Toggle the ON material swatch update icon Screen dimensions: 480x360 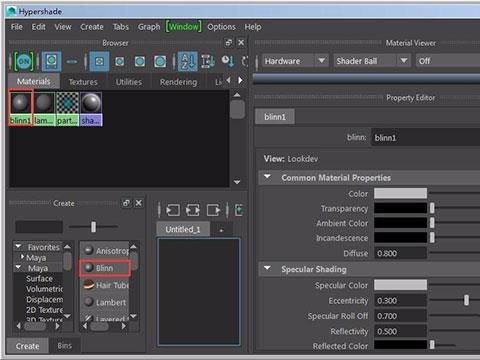(24, 62)
